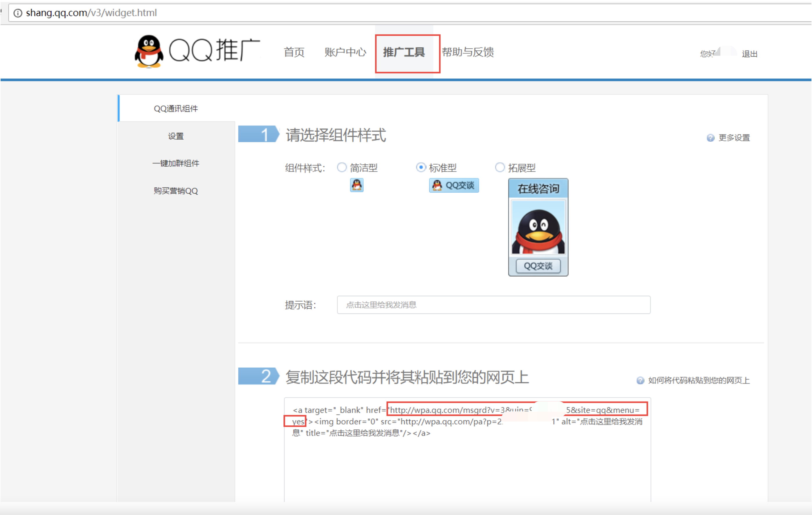
Task: Click the site info icon in address bar
Action: (x=17, y=13)
